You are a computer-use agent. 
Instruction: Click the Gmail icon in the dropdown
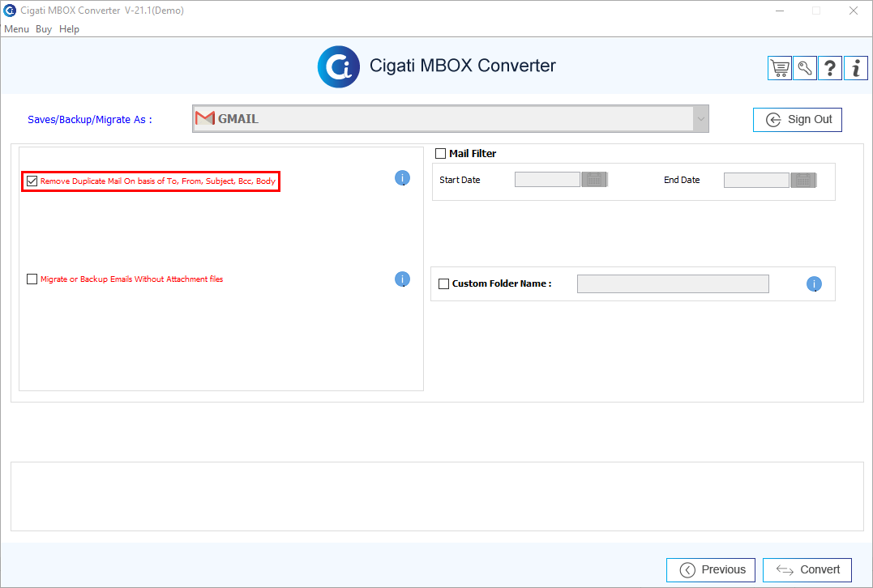point(205,118)
